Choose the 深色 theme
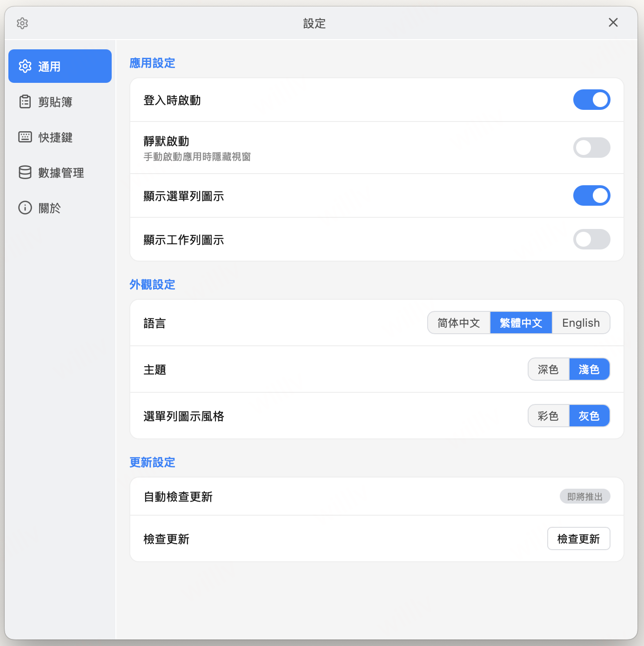 (x=548, y=369)
